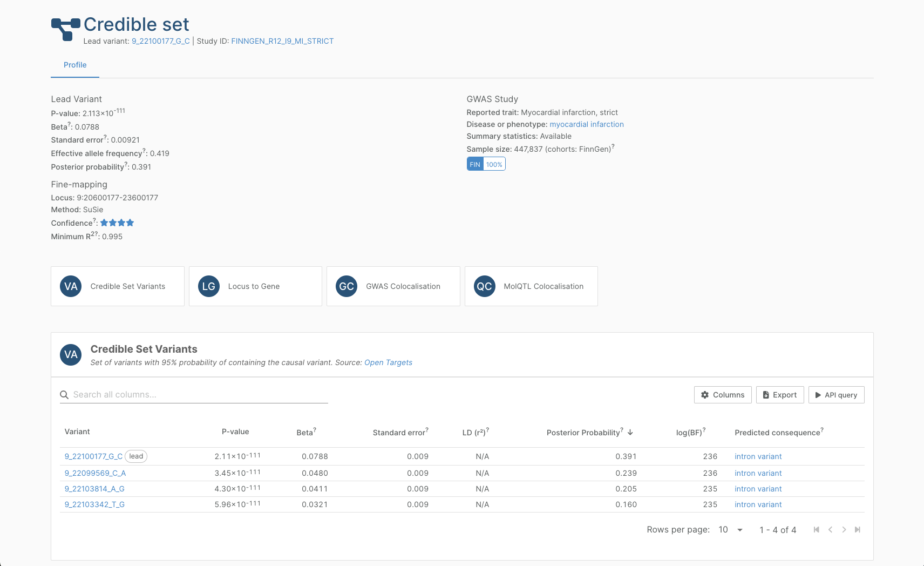Click the Columns gear icon

pos(704,395)
